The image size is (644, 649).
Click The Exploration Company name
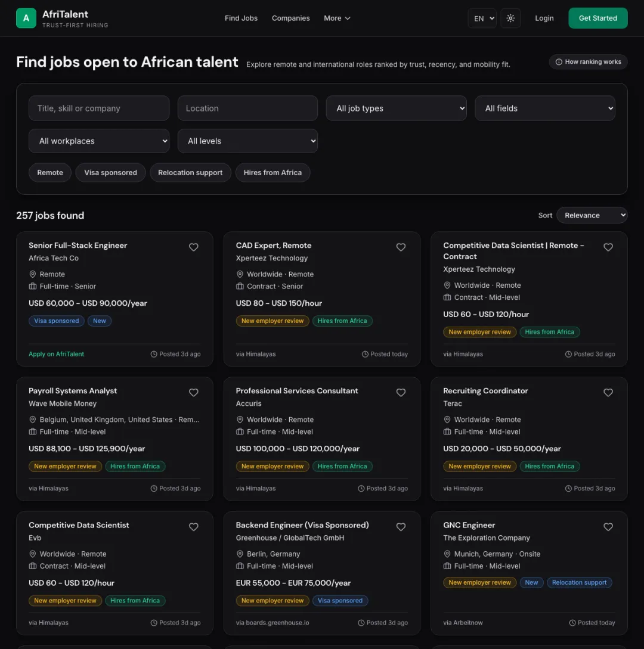tap(486, 538)
